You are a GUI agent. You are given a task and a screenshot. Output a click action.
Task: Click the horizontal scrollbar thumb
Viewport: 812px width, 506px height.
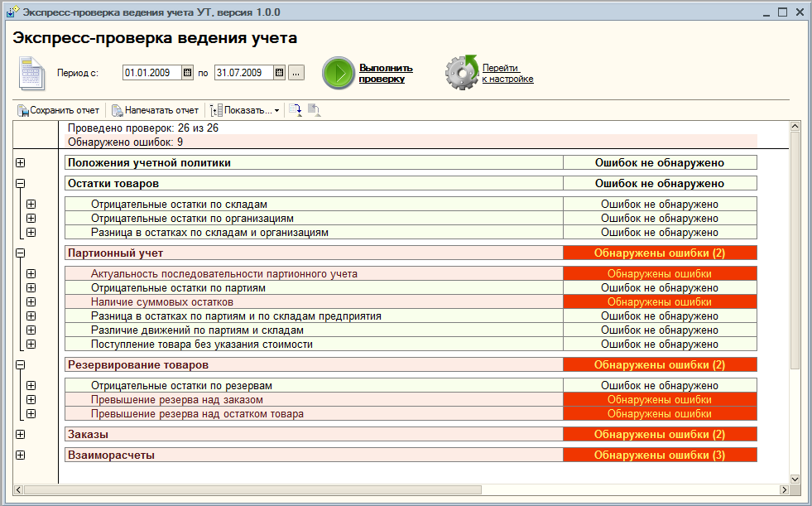[252, 489]
